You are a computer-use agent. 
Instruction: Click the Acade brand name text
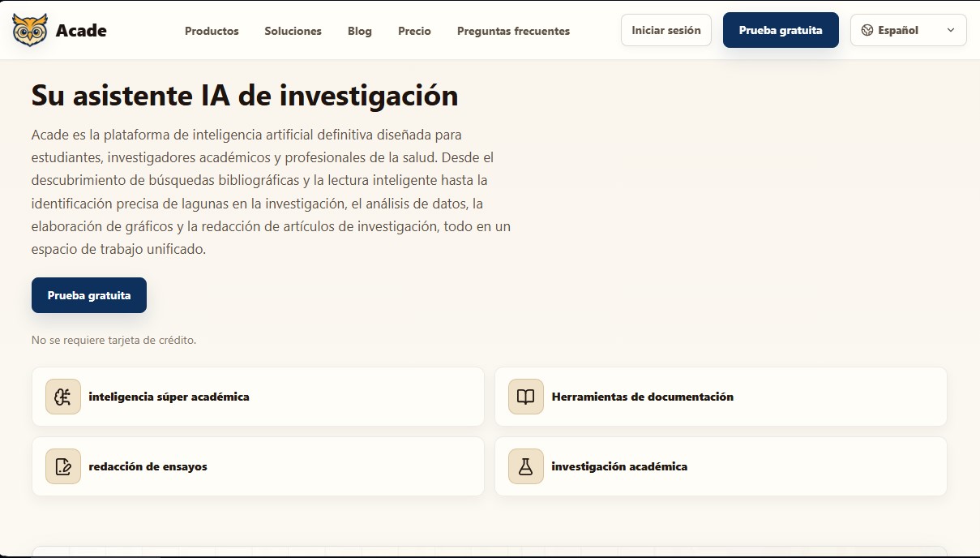pos(81,31)
